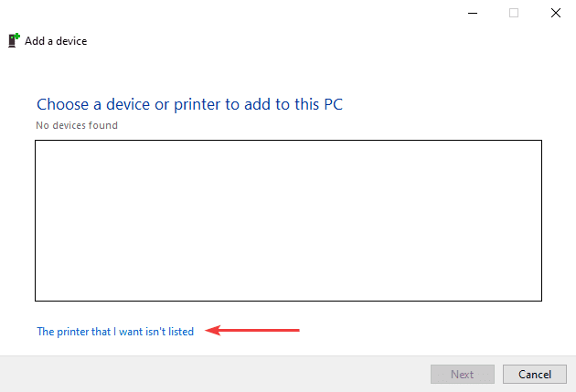Close the Add a device dialog
The image size is (576, 392).
click(555, 13)
